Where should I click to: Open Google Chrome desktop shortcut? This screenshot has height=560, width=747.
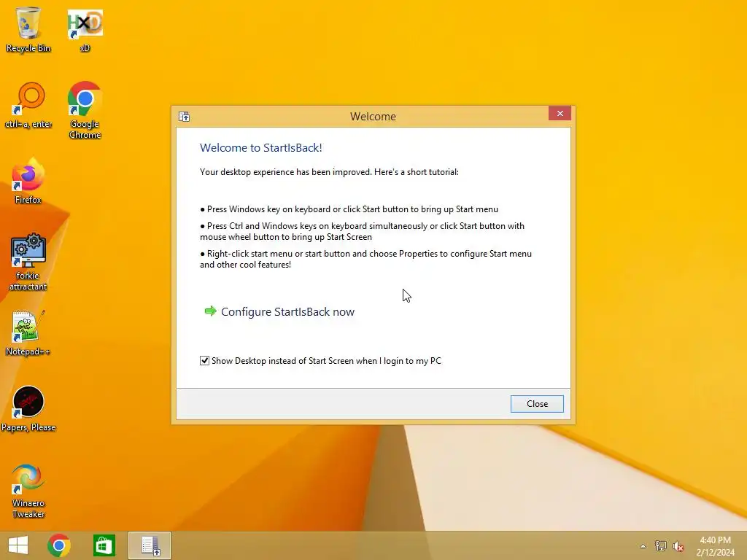tap(85, 111)
